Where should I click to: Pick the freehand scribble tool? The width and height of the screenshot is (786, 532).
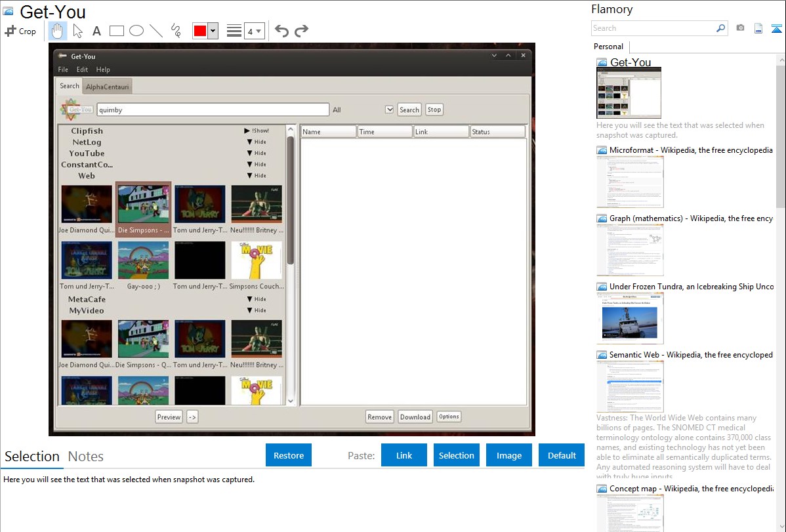[176, 31]
